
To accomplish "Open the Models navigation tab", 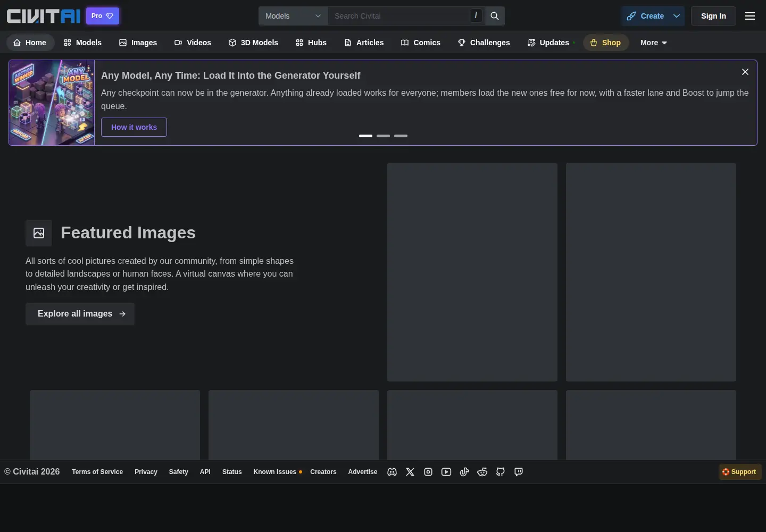I will 82,43.
